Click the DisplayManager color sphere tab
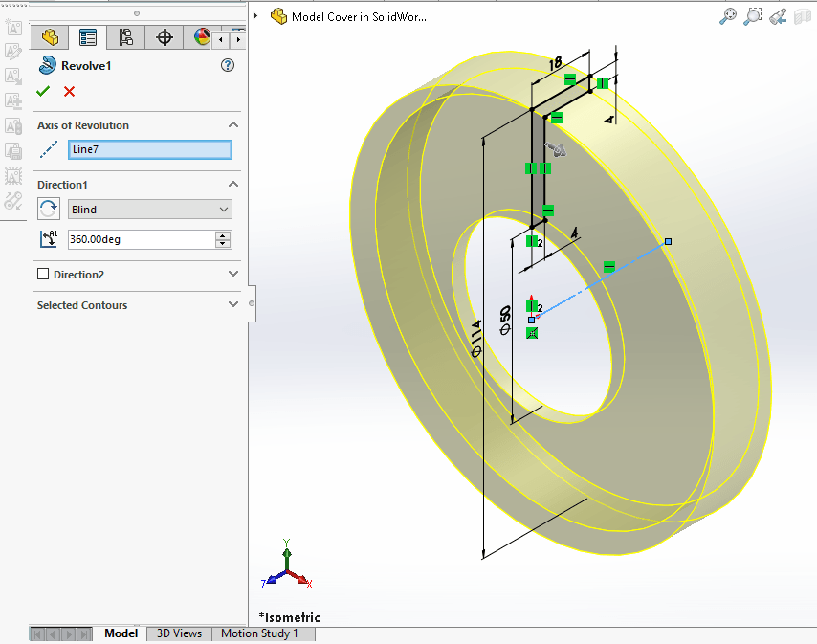Image resolution: width=817 pixels, height=644 pixels. (x=202, y=37)
